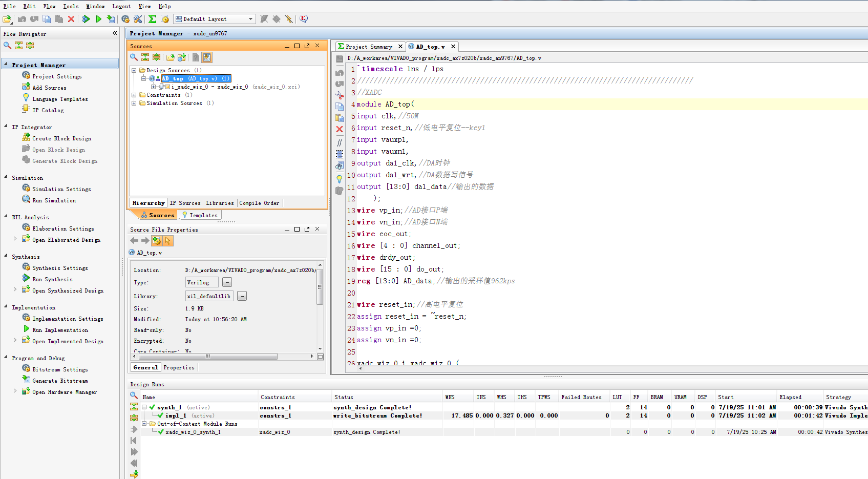Image resolution: width=868 pixels, height=479 pixels.
Task: Close the AD_top.v editor tab
Action: pyautogui.click(x=453, y=47)
